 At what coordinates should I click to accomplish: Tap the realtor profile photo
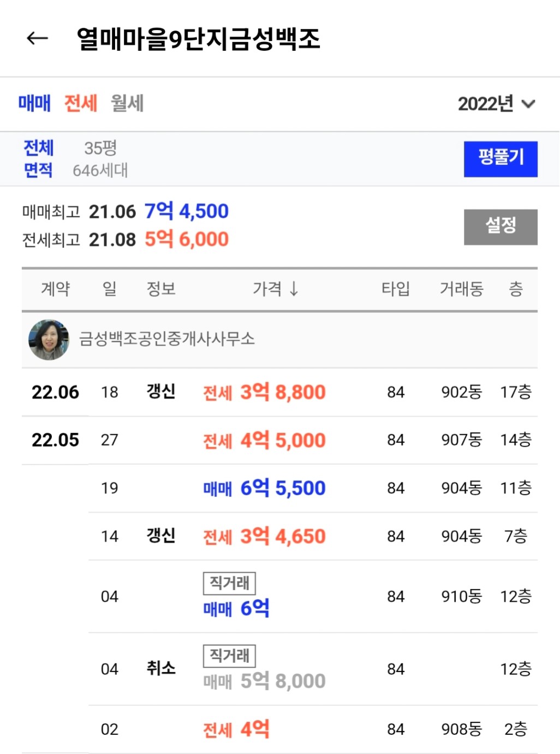tap(49, 340)
